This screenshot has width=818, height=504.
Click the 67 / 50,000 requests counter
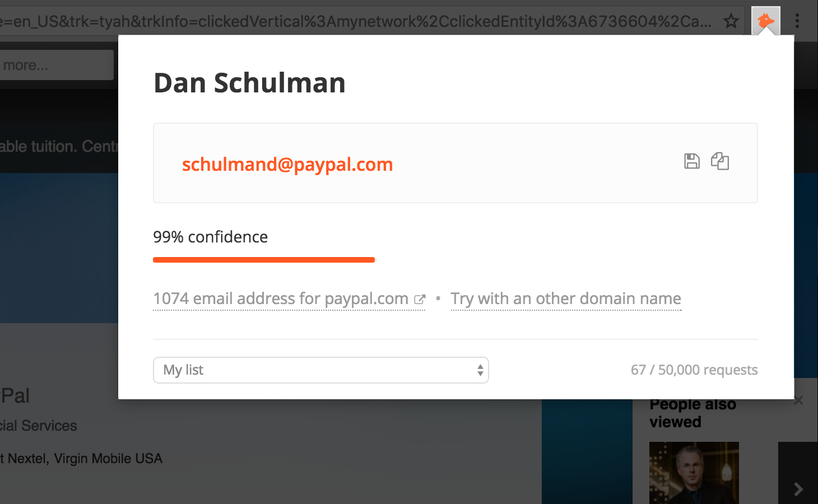(694, 370)
